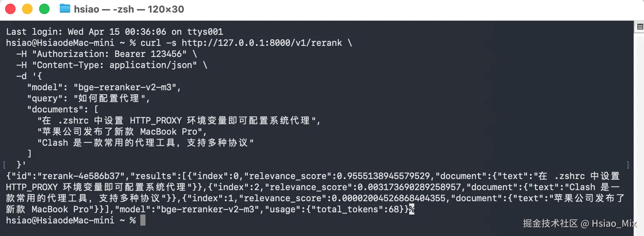Click the 'Last login' line text
This screenshot has height=236, width=644.
pos(114,32)
